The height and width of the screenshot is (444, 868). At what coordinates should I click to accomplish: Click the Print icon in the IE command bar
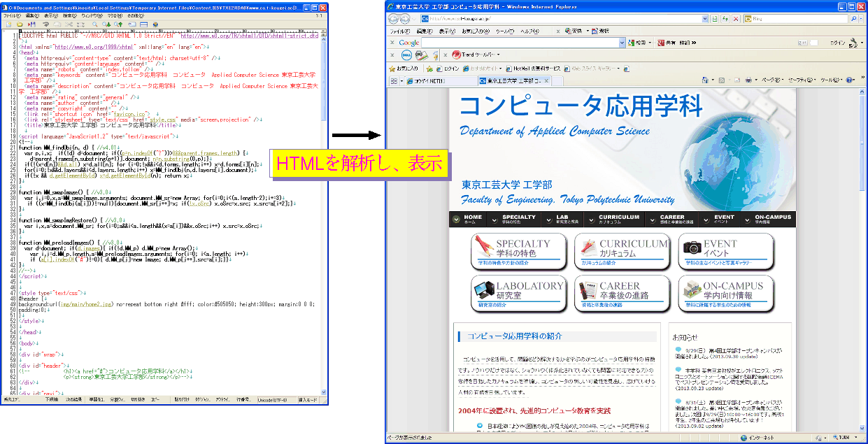(x=748, y=80)
